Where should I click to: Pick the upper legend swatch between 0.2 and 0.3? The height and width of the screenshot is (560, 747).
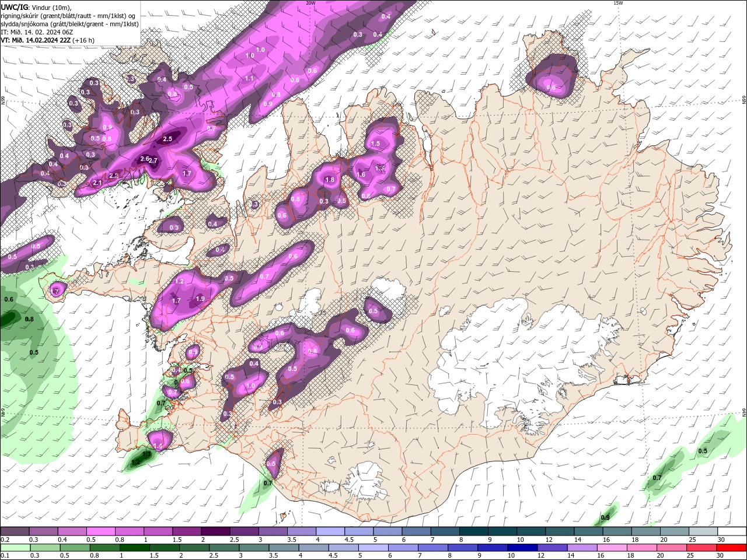pyautogui.click(x=15, y=531)
